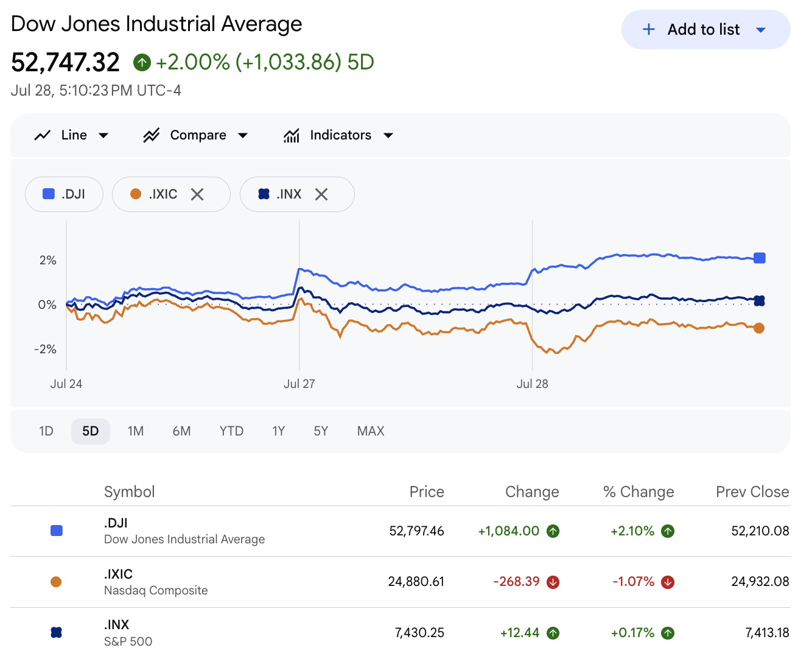Click the Compare chart icon

pos(151,135)
